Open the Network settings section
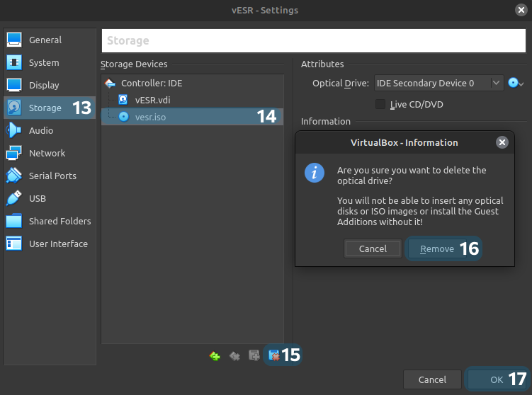Viewport: 532px width, 395px height. [47, 153]
